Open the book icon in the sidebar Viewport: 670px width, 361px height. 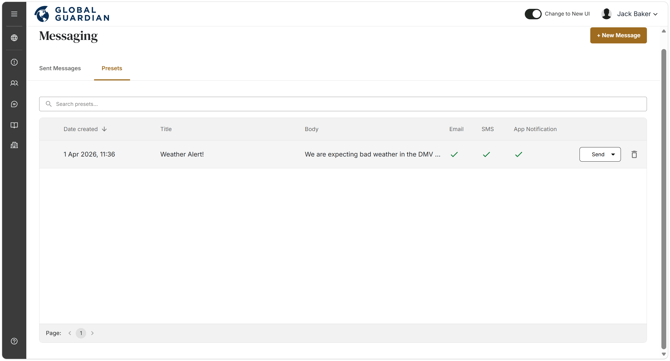tap(14, 125)
